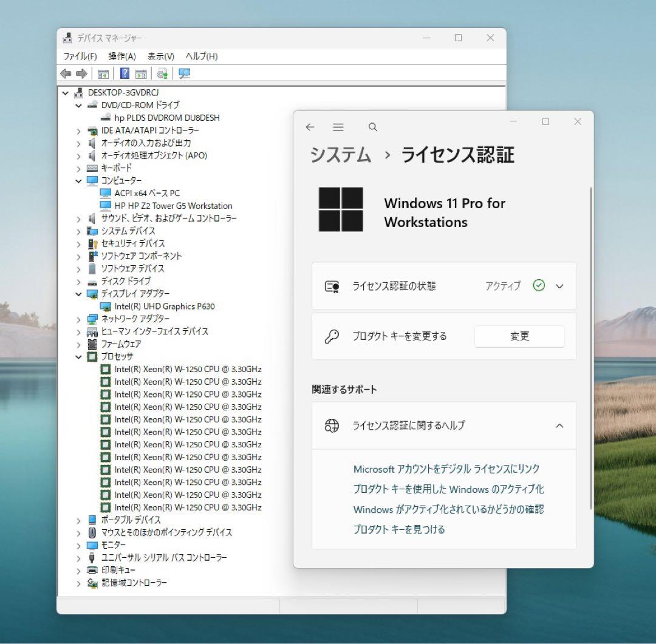
Task: Open プロダクト キーを見つける link
Action: click(x=399, y=529)
